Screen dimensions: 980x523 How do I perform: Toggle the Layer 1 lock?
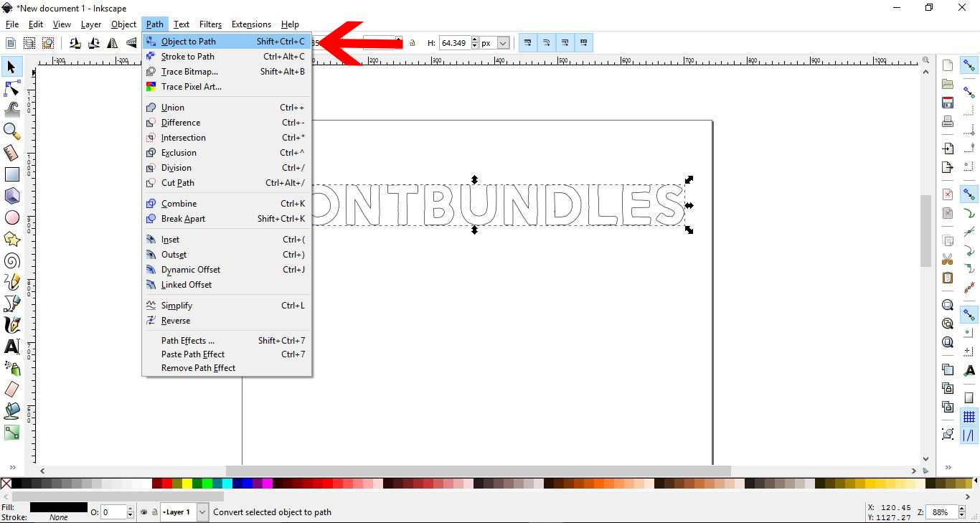[154, 512]
